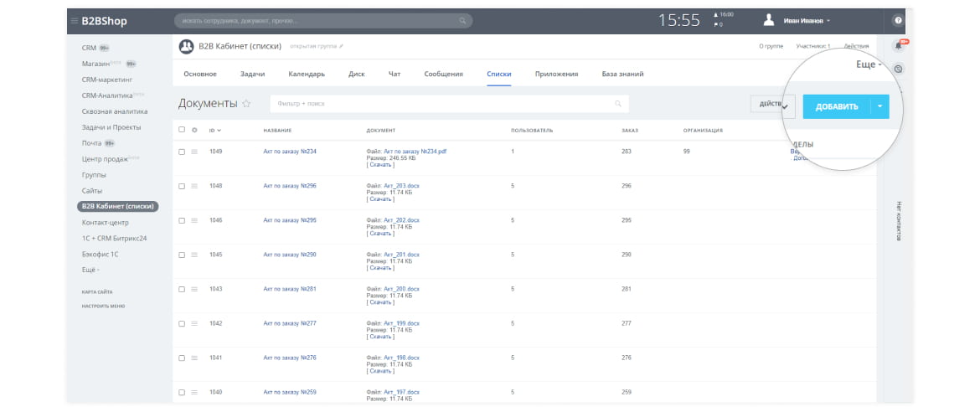
Task: Click the ДОБАВИТЬ button
Action: click(837, 106)
